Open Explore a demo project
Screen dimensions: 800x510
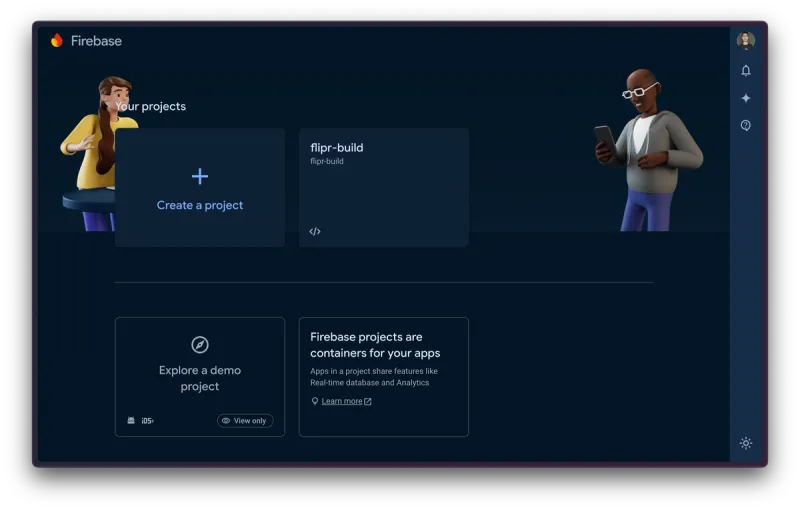click(200, 378)
